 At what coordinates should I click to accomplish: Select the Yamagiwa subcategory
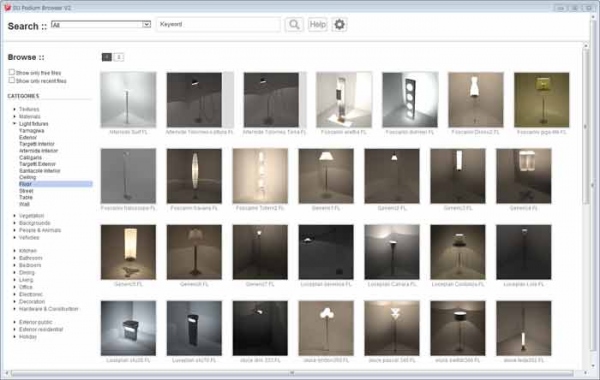click(x=31, y=130)
